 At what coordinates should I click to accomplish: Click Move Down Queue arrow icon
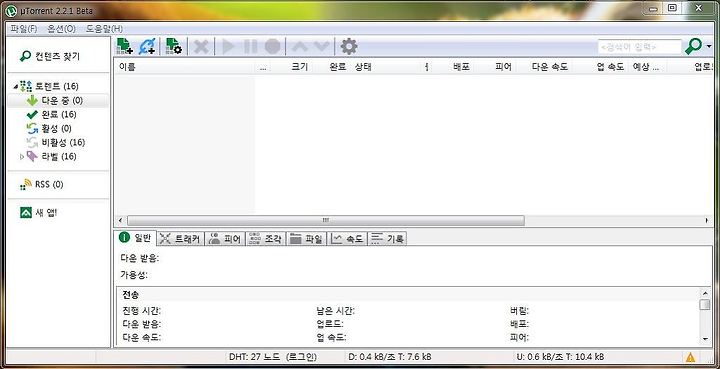pyautogui.click(x=321, y=46)
